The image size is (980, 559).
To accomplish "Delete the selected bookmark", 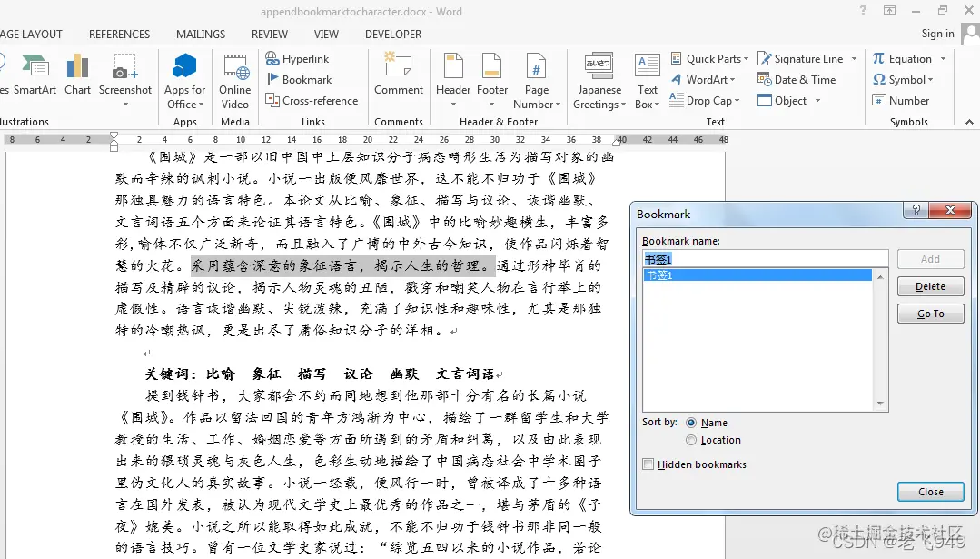I will (x=930, y=285).
